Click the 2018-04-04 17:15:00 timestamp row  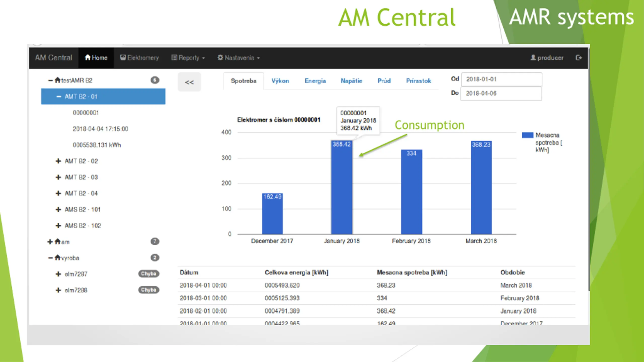[100, 129]
